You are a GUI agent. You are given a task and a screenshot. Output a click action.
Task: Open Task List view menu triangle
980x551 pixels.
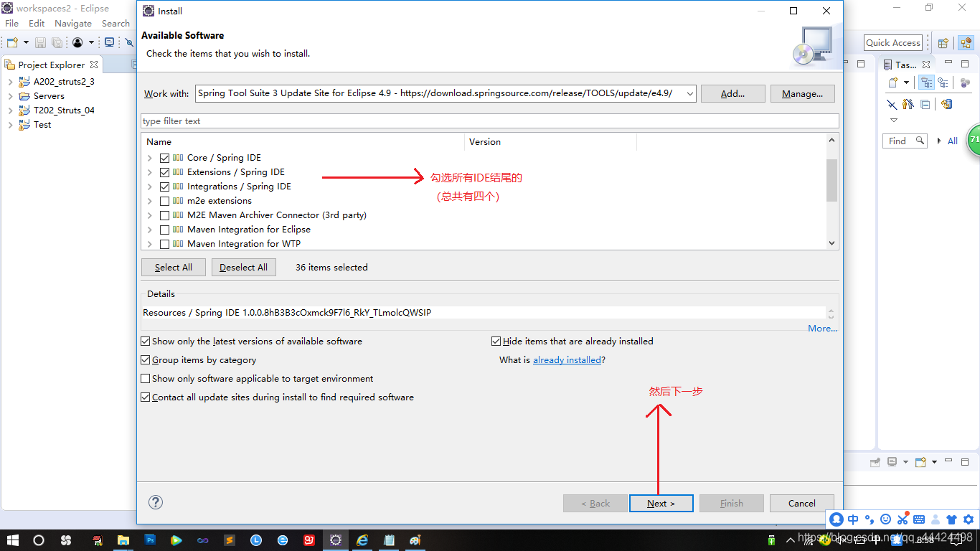(893, 120)
